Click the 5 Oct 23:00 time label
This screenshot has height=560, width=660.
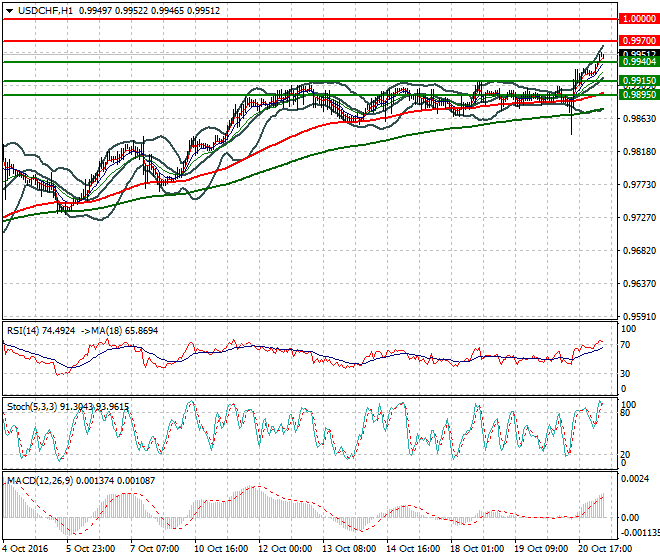(x=90, y=549)
